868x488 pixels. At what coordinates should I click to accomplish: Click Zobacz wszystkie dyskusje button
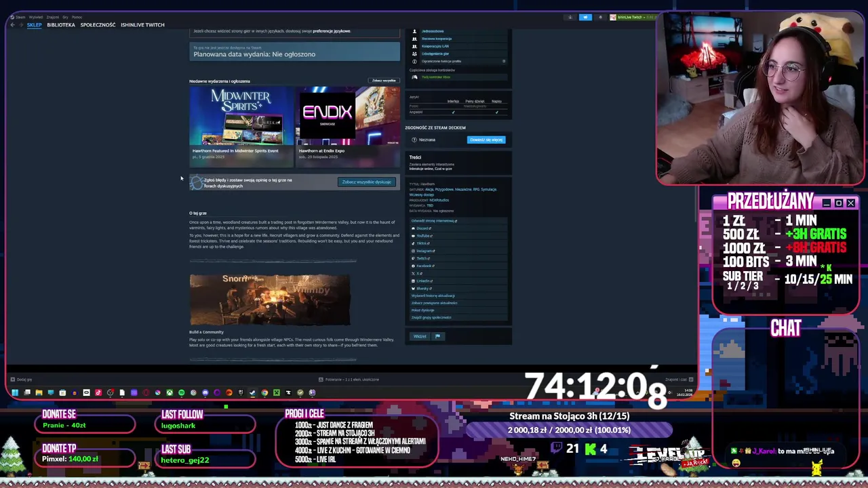[367, 182]
